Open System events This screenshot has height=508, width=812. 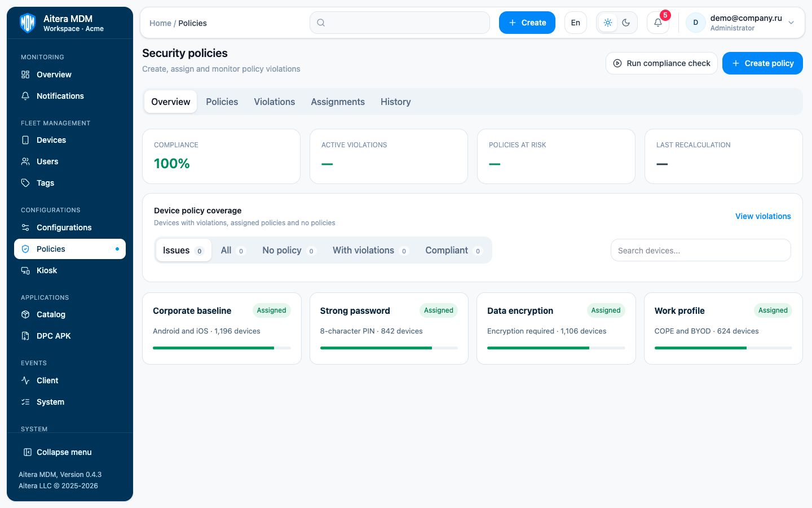(x=70, y=402)
